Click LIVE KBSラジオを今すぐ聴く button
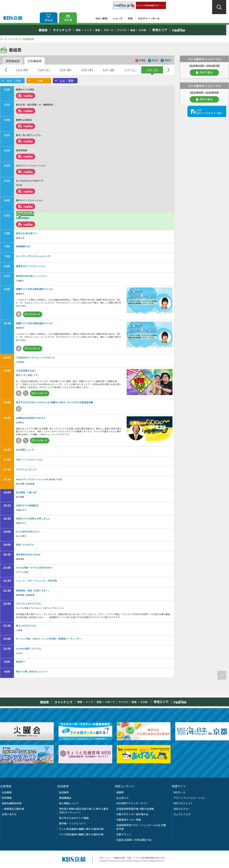Image resolution: width=229 pixels, height=868 pixels. [x=207, y=112]
